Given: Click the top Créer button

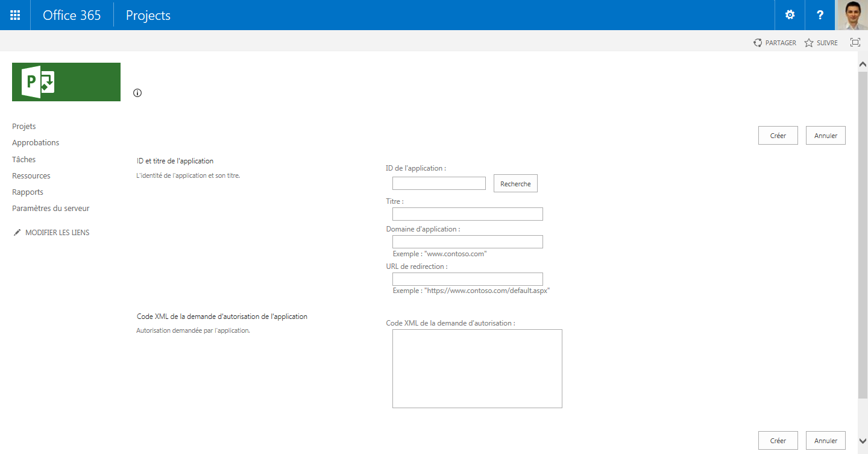Looking at the screenshot, I should click(778, 136).
